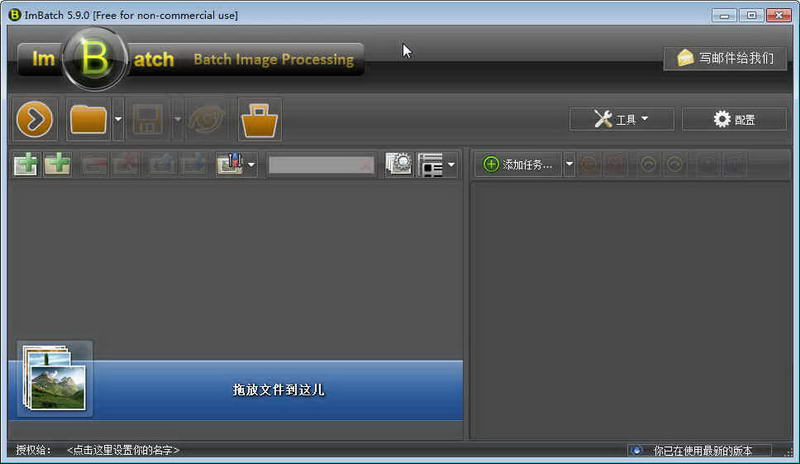Run batch processing with orange arrow button
The height and width of the screenshot is (464, 800).
click(34, 119)
